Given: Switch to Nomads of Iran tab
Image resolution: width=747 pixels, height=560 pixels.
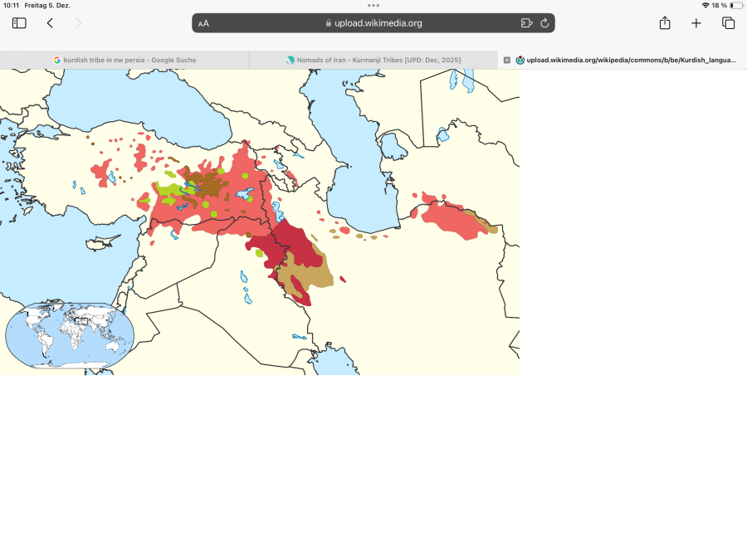Looking at the screenshot, I should pyautogui.click(x=373, y=60).
